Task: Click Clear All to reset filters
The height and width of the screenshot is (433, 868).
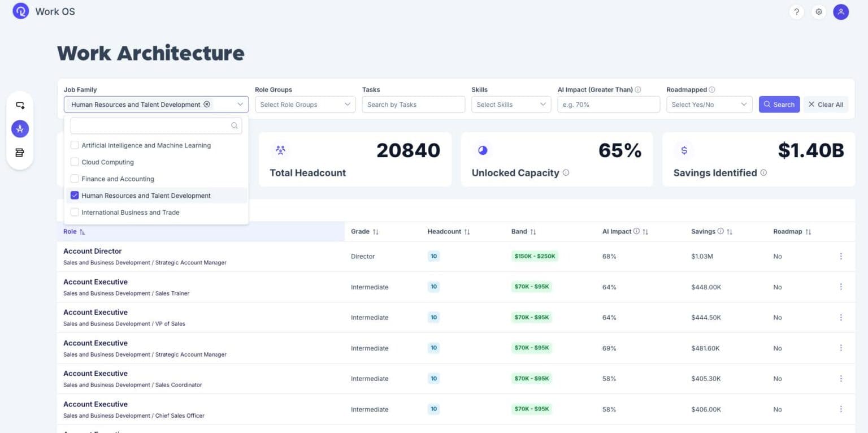Action: click(826, 104)
